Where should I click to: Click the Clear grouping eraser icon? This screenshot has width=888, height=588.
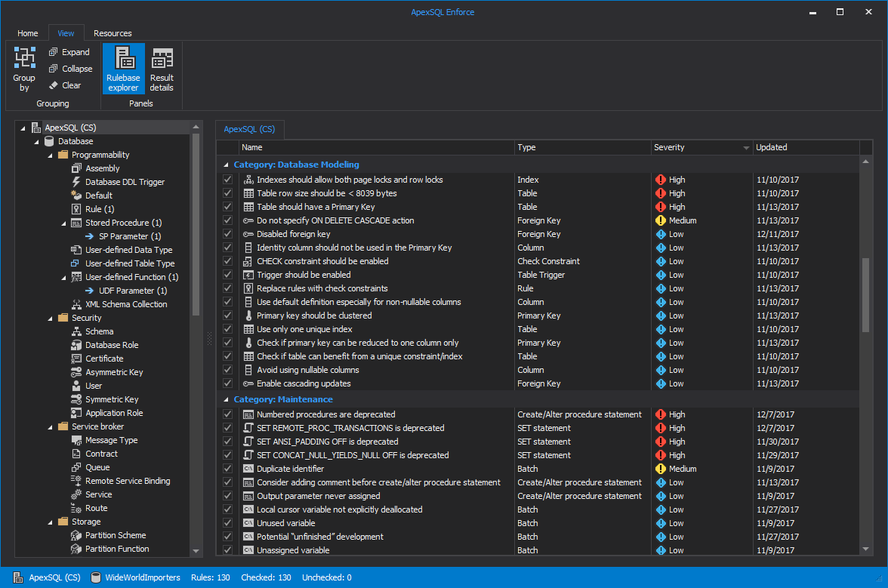tap(53, 85)
